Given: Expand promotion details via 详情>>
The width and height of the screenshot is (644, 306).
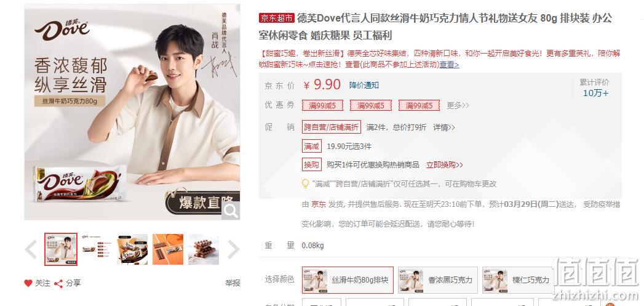Looking at the screenshot, I should (x=444, y=127).
